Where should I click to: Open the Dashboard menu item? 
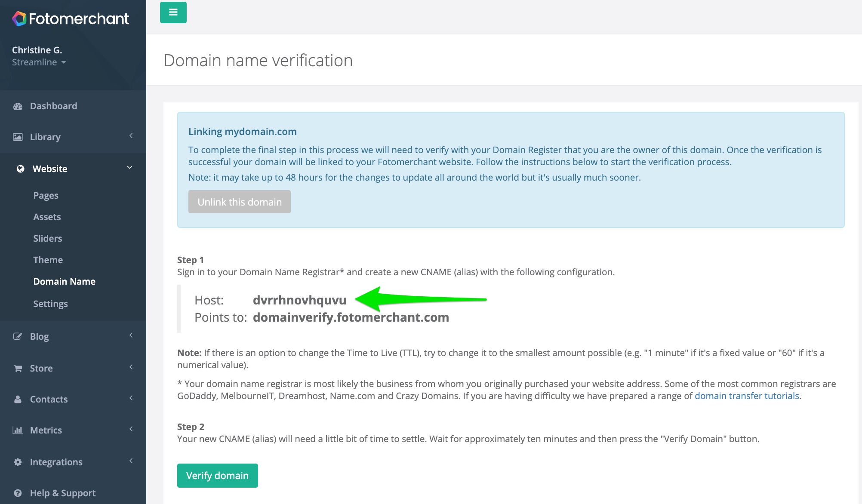(73, 106)
